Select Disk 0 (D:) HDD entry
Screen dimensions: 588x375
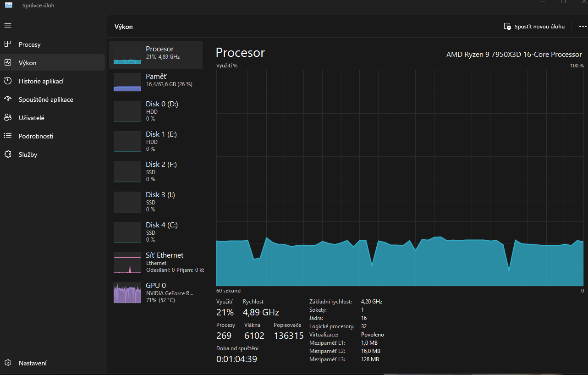click(156, 111)
